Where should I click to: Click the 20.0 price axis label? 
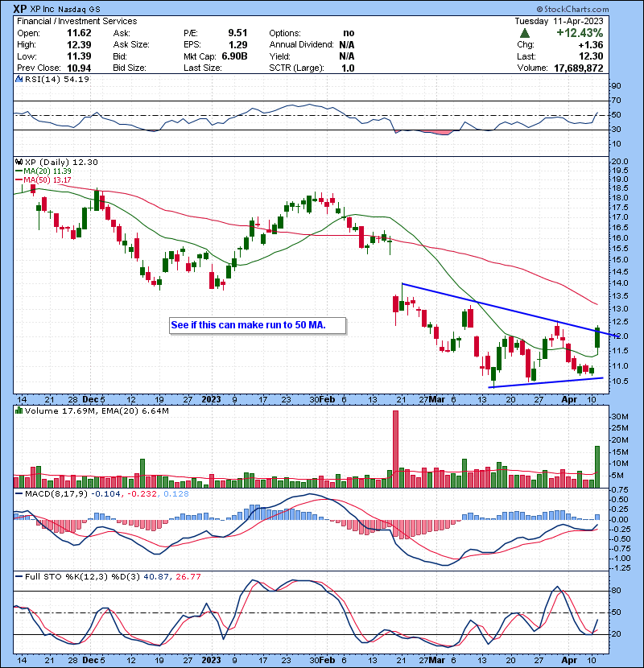(620, 162)
